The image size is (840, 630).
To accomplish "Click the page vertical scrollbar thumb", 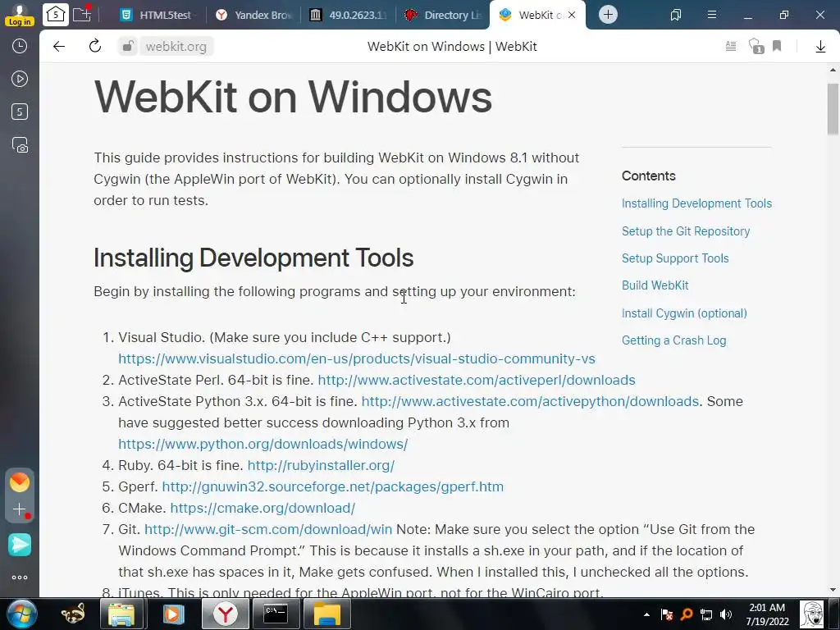I will 833,109.
